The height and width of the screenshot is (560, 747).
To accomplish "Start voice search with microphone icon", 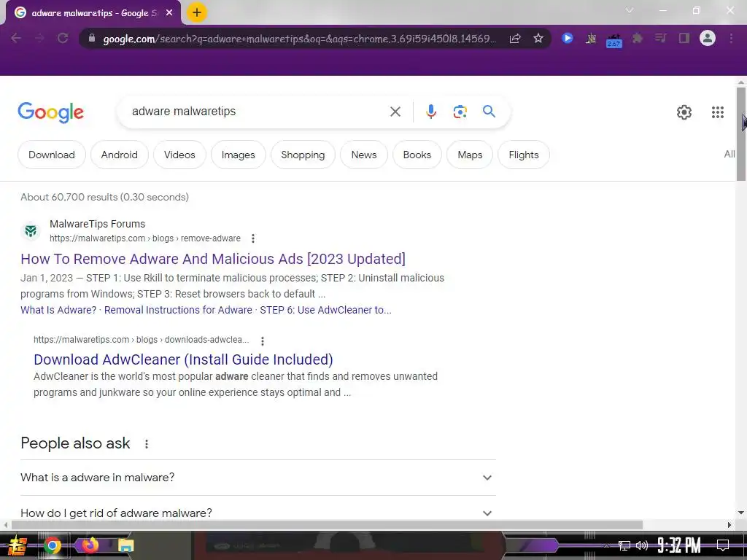I will pyautogui.click(x=430, y=112).
